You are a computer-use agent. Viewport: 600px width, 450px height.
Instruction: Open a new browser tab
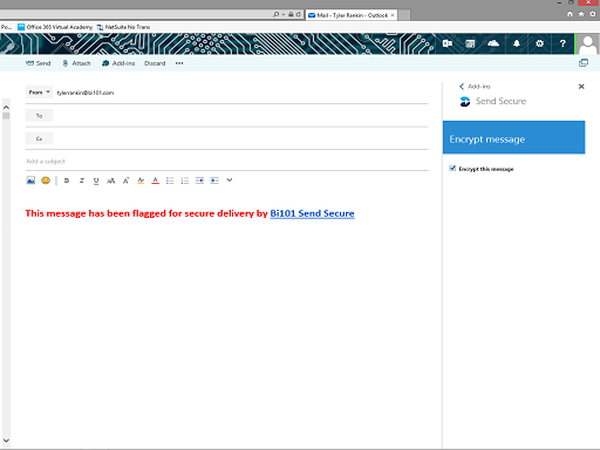click(x=404, y=15)
